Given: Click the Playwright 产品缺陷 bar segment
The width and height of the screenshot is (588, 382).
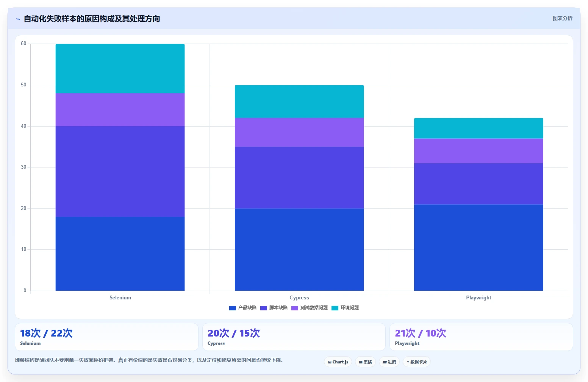Looking at the screenshot, I should coord(479,247).
